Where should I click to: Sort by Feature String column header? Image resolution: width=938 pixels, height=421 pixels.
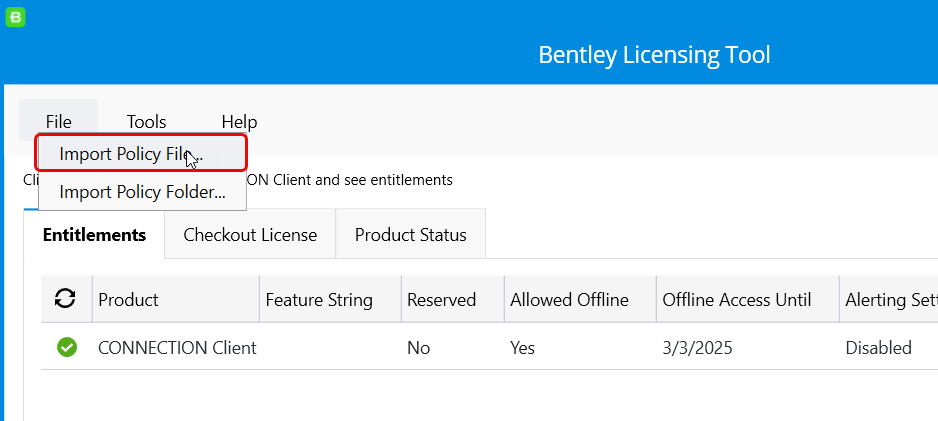(x=330, y=299)
